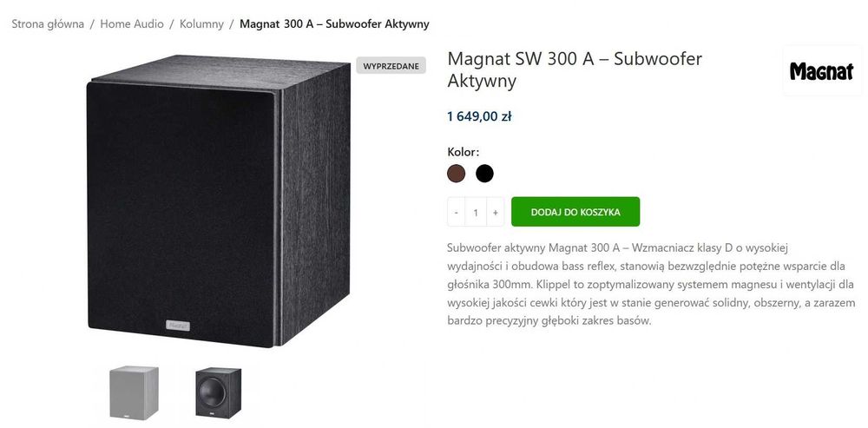The image size is (868, 428).
Task: Click the Magnat badge on subwoofer grille
Action: click(x=178, y=325)
